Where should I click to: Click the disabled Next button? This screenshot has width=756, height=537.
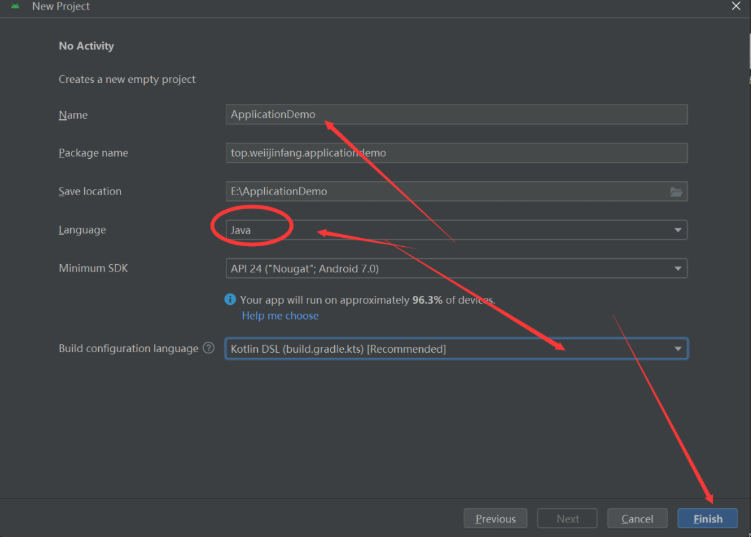[x=568, y=519]
